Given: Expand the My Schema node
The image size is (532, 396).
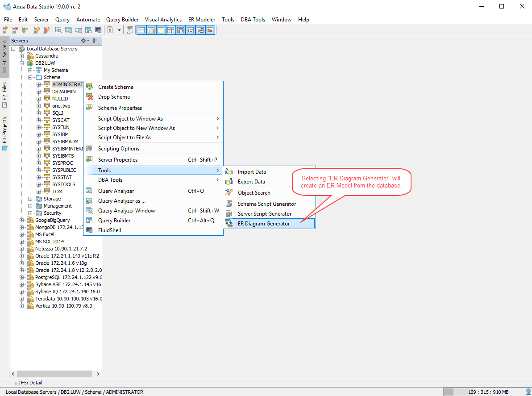Looking at the screenshot, I should (x=30, y=70).
